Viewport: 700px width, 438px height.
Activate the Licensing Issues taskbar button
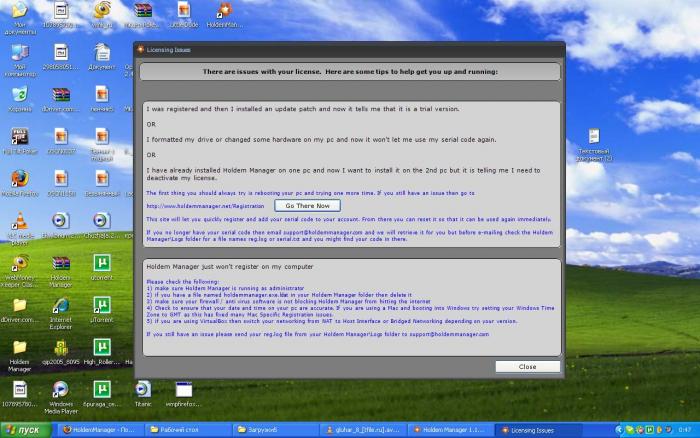tap(538, 430)
